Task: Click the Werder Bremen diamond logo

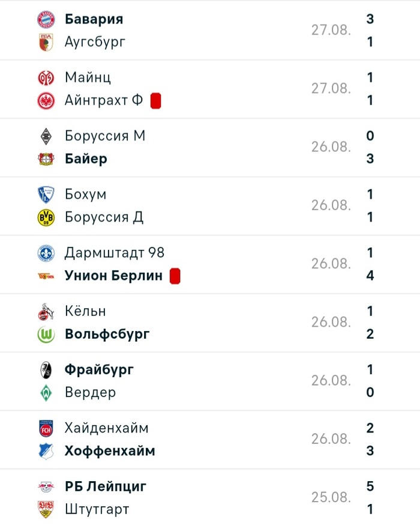Action: (46, 393)
